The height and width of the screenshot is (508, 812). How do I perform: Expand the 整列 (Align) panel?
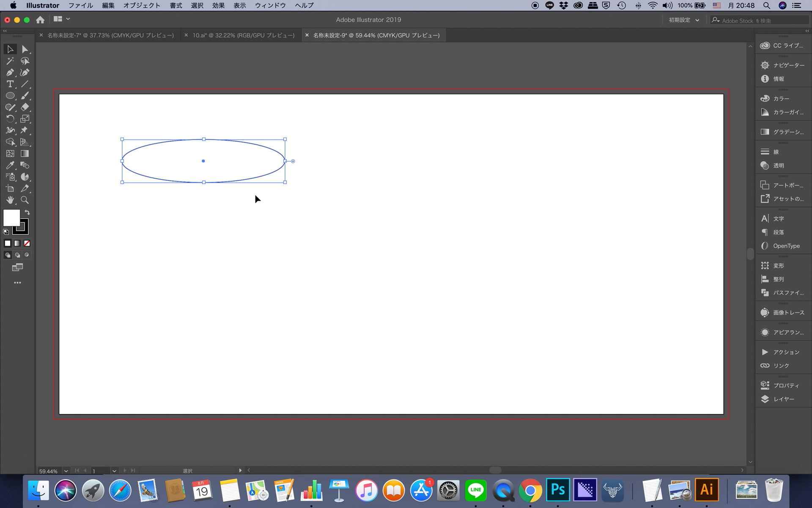click(x=777, y=279)
